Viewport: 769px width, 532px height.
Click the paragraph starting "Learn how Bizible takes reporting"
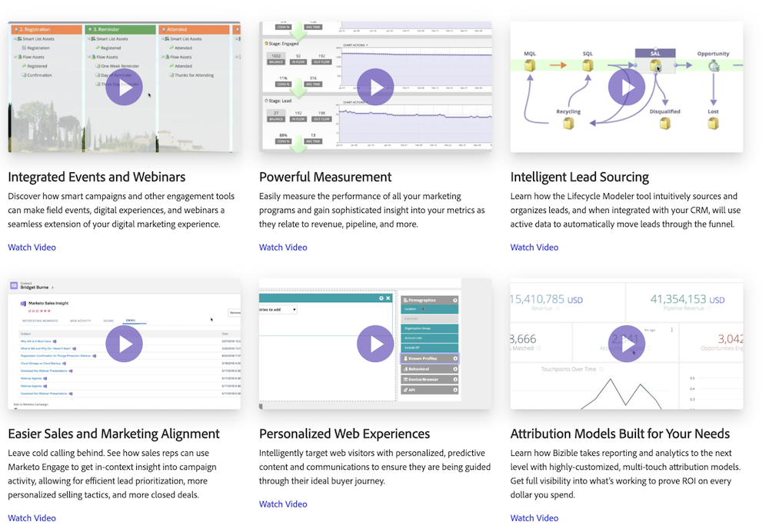pos(625,474)
